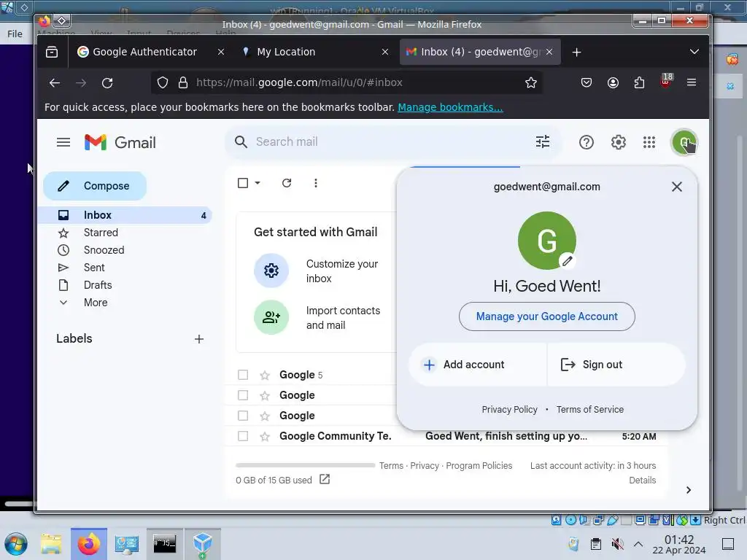Click the Firefox View icon in tab bar
747x560 pixels.
click(x=52, y=52)
